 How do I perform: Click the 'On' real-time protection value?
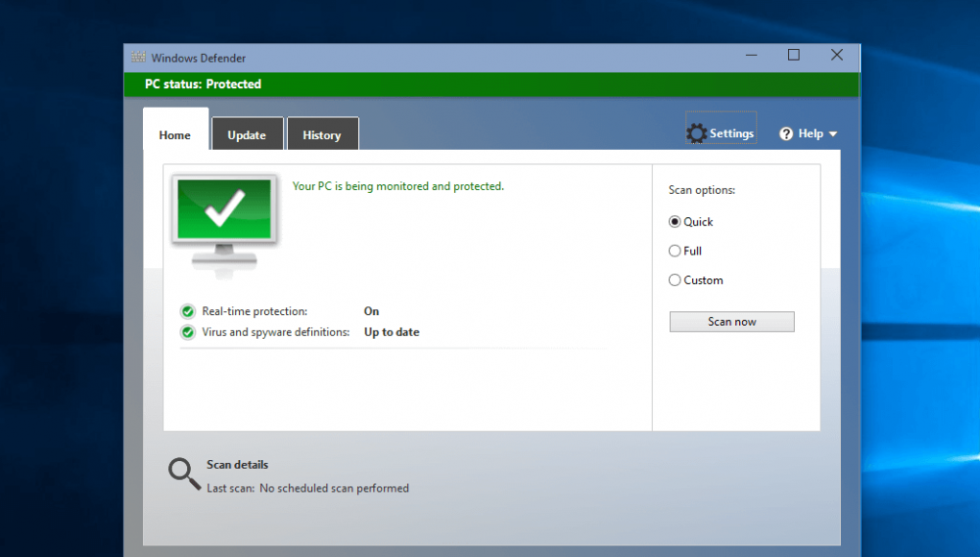(371, 311)
